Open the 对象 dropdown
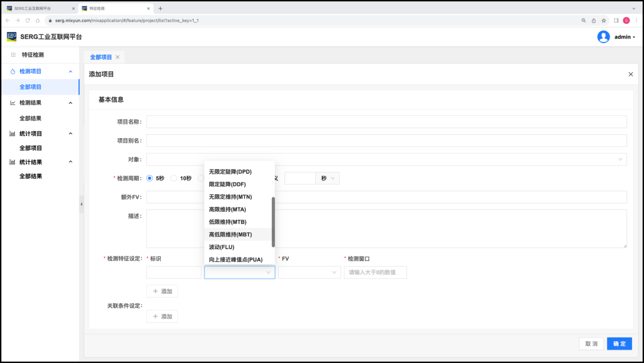This screenshot has width=644, height=363. (386, 160)
